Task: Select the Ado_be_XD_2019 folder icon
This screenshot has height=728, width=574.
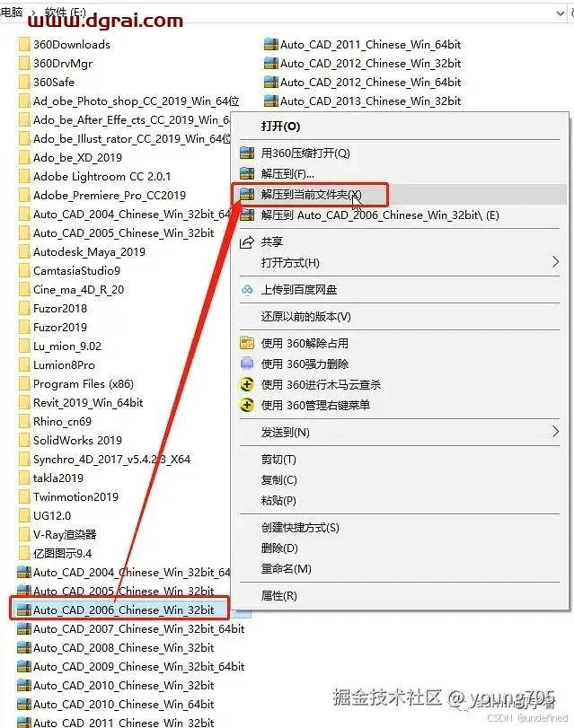Action: click(x=24, y=158)
